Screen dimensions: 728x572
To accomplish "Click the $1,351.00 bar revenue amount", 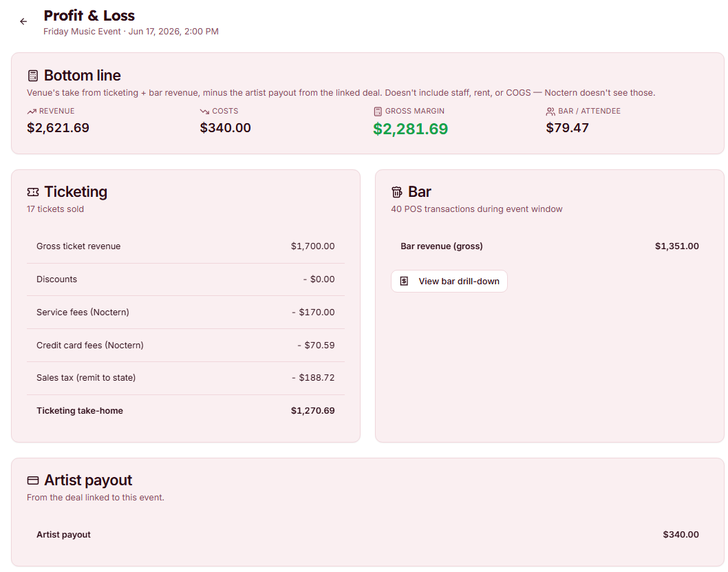I will click(676, 246).
